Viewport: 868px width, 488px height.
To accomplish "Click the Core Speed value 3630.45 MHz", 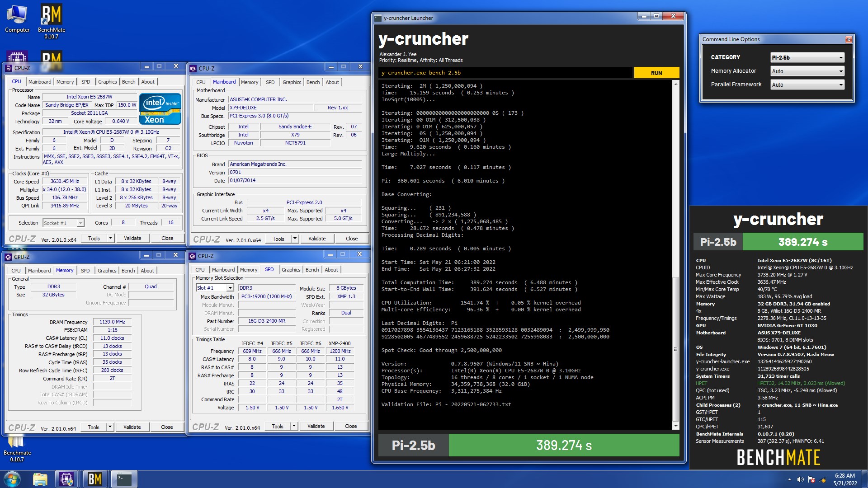I will (x=65, y=181).
